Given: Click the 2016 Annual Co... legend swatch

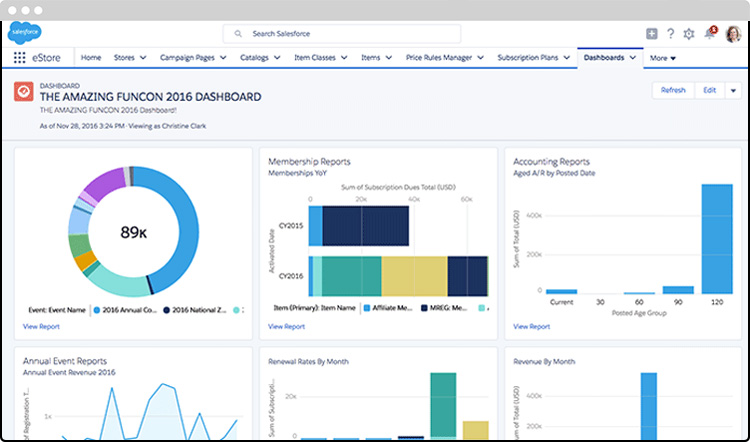Looking at the screenshot, I should (x=97, y=310).
